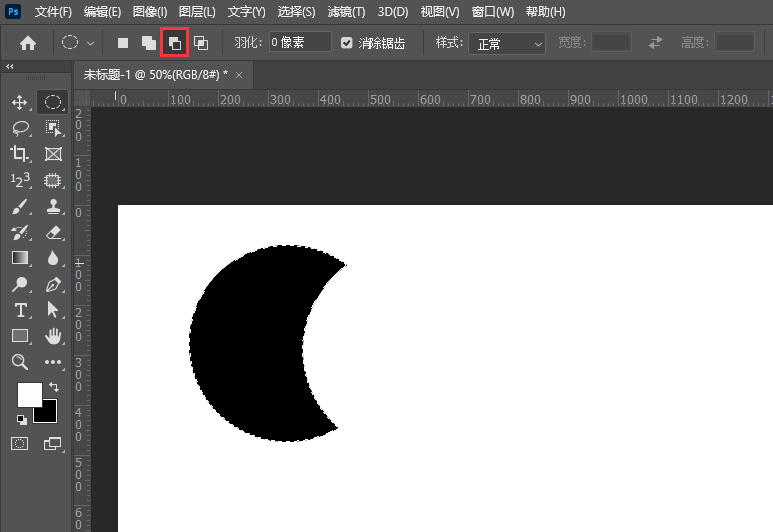This screenshot has width=773, height=532.
Task: Select the Zoom magnifier tool
Action: pyautogui.click(x=19, y=362)
